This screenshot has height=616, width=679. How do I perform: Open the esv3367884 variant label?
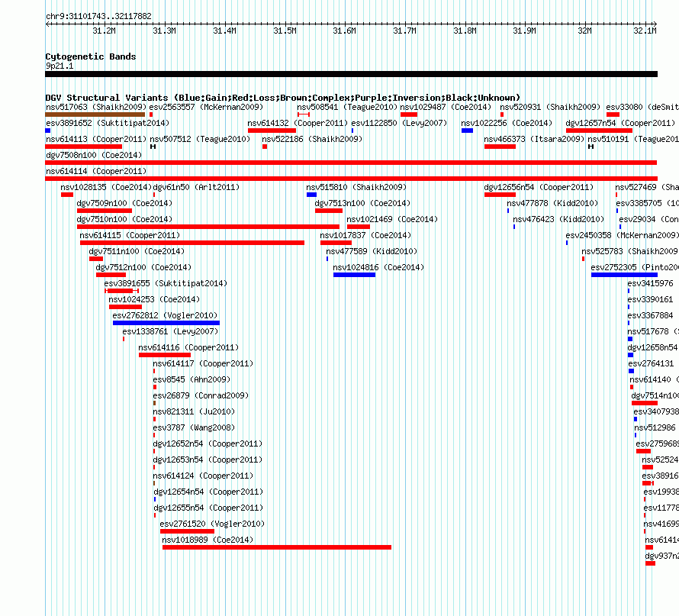pyautogui.click(x=651, y=315)
